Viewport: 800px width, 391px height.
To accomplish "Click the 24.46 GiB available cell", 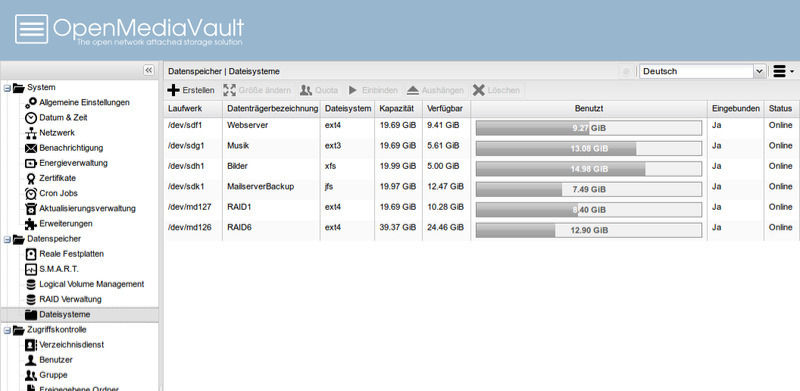I will point(446,228).
